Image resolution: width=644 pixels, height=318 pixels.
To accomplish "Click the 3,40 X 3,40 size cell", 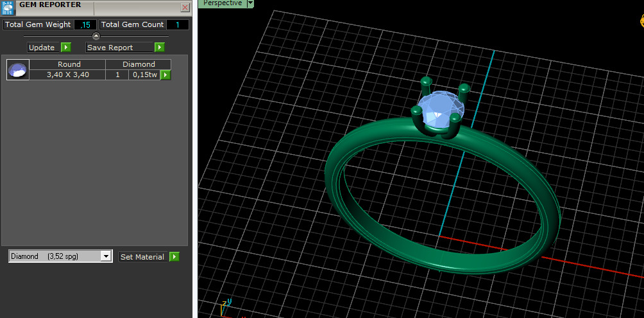I will coord(68,75).
